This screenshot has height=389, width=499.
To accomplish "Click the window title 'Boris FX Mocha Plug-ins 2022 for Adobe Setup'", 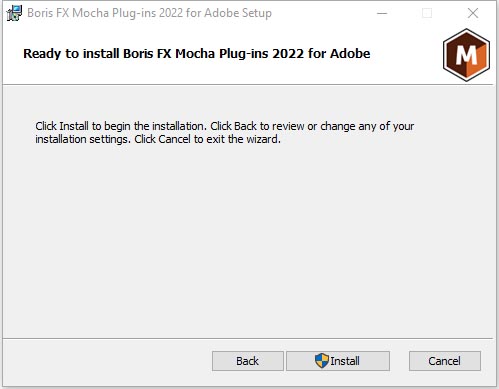I will [x=149, y=13].
